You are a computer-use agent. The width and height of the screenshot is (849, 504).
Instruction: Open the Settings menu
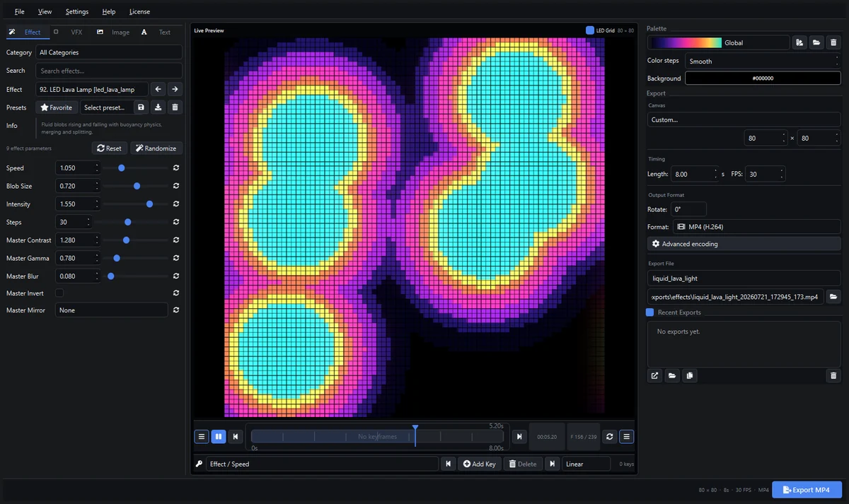[77, 12]
